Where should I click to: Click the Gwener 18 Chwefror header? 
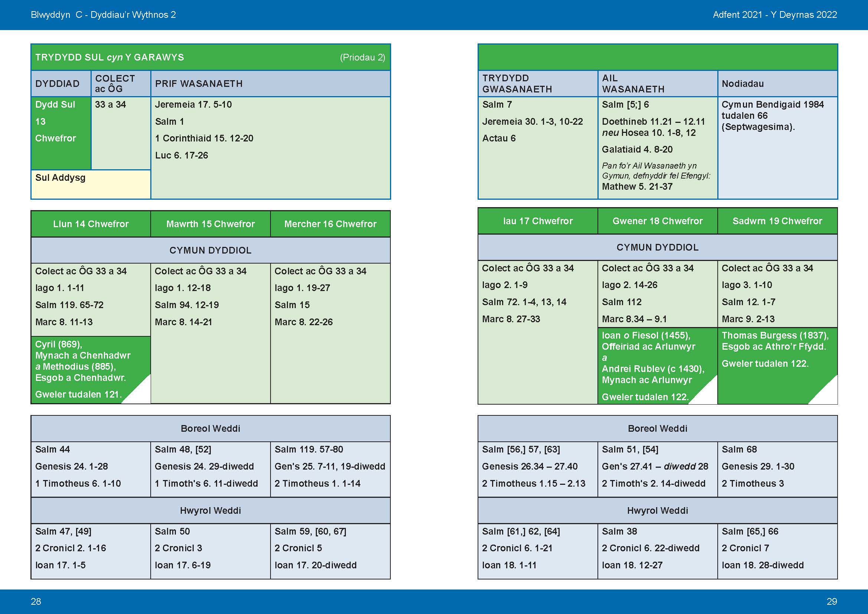[658, 221]
